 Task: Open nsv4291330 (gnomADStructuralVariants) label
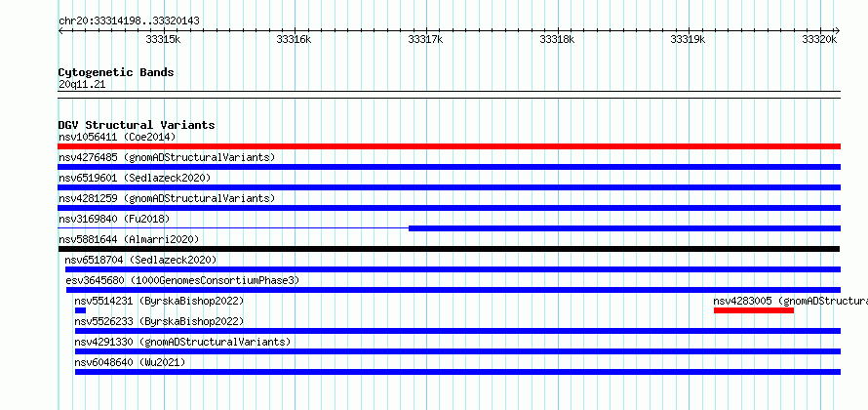182,342
